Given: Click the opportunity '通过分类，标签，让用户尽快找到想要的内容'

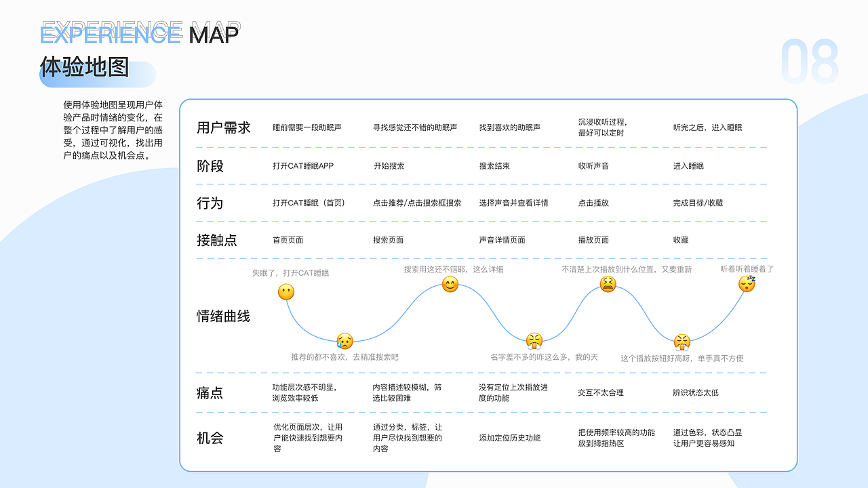Looking at the screenshot, I should click(x=408, y=438).
